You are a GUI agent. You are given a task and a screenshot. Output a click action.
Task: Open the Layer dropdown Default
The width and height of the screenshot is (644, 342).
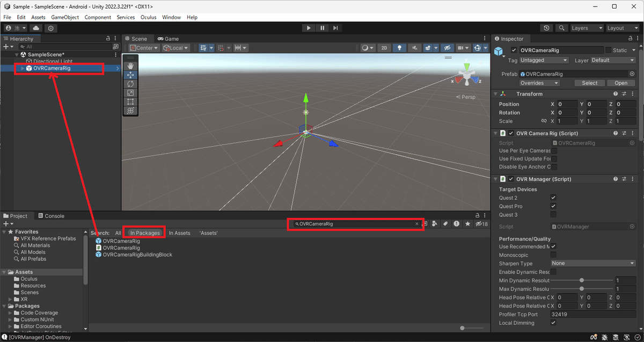(613, 60)
